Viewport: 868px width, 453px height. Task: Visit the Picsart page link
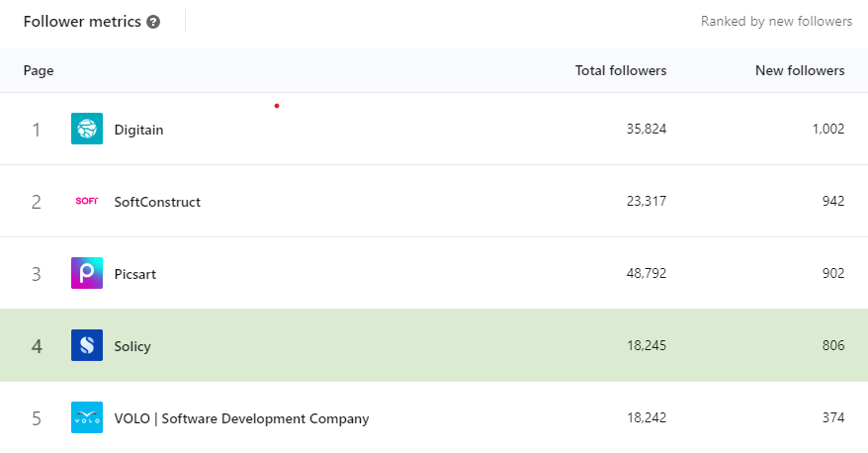pos(135,274)
